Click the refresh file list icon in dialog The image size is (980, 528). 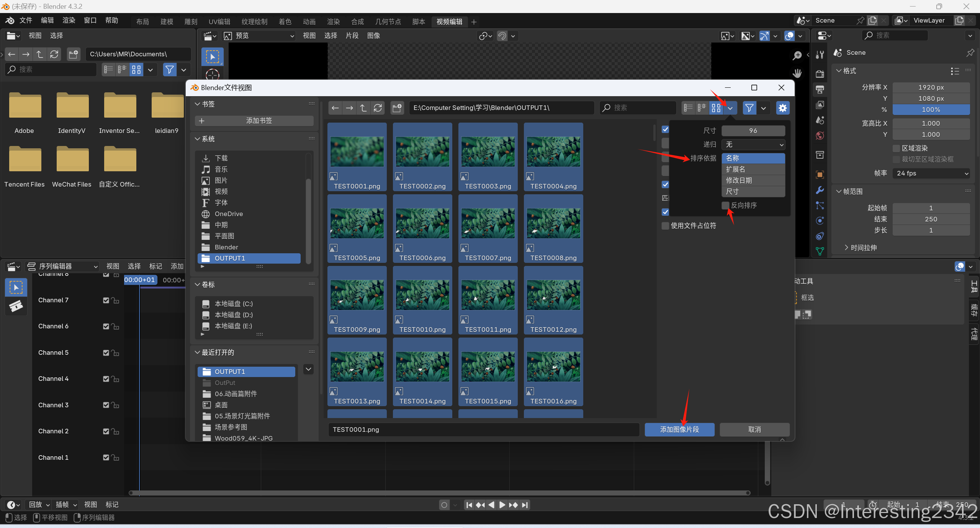point(378,108)
